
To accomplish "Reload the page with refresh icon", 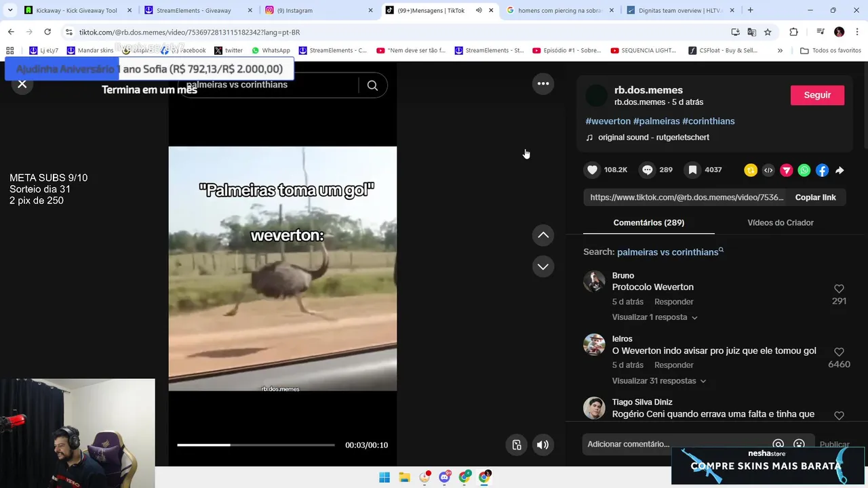I will 47,32.
